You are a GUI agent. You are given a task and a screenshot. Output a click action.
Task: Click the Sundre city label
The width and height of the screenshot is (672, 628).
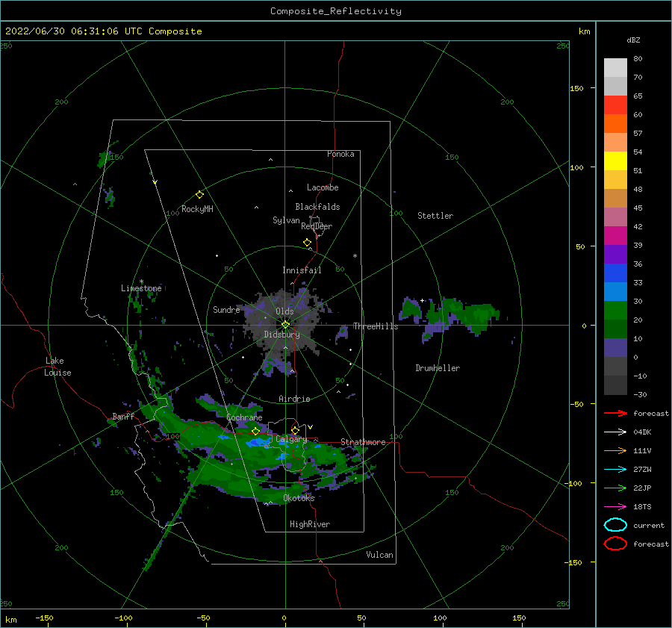227,309
